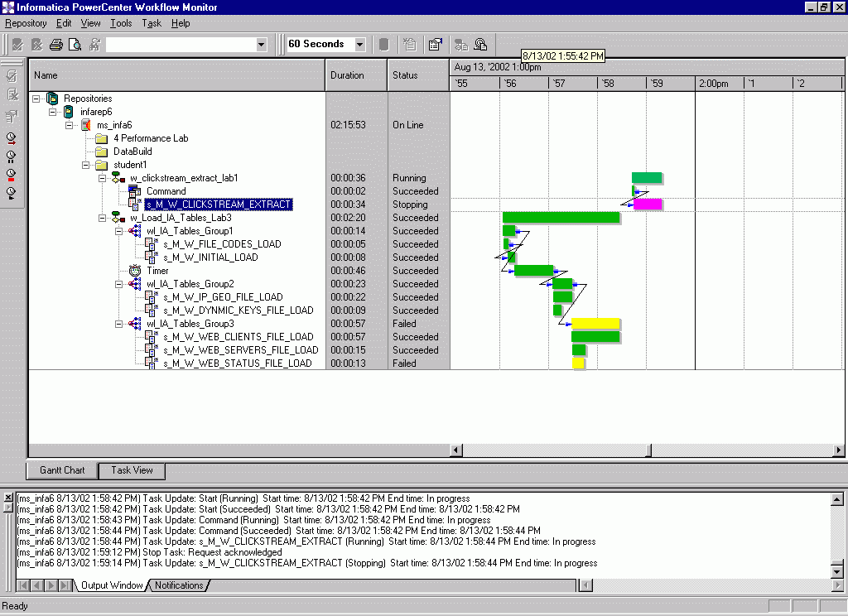Click the w_clickstream_extract_lab1 workflow icon
The height and width of the screenshot is (616, 848).
pyautogui.click(x=118, y=178)
